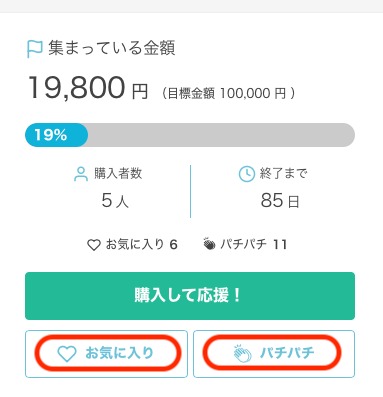Toggle the パチパチ applause button

coord(274,354)
